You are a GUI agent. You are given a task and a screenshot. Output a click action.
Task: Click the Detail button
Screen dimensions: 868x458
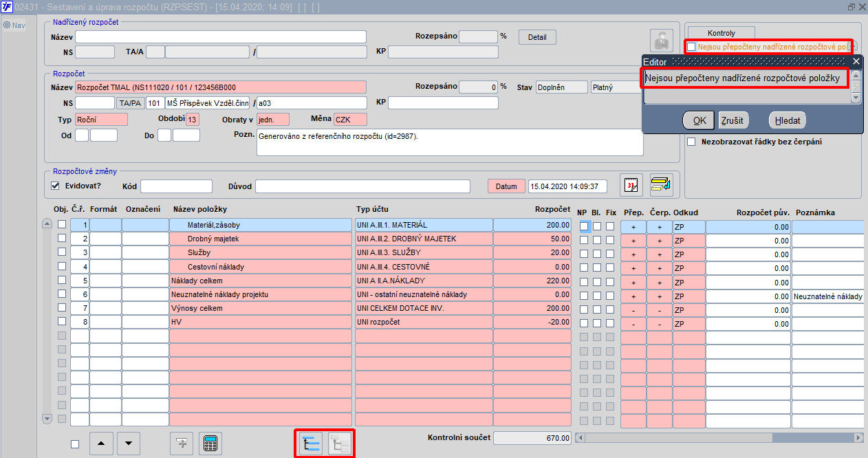coord(537,37)
